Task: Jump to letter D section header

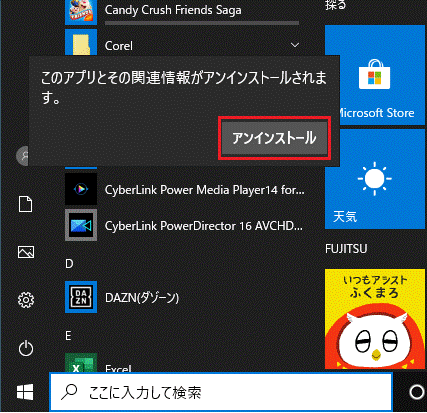Action: pos(69,264)
